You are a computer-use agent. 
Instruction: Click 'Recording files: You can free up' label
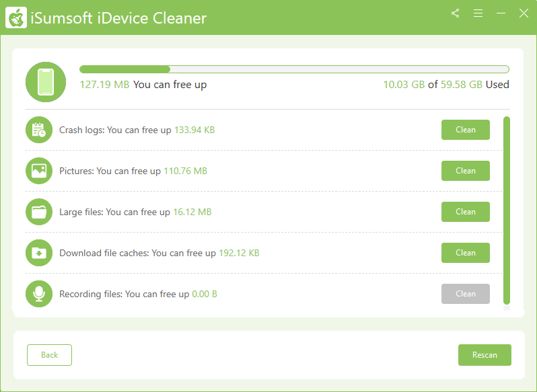coord(124,295)
